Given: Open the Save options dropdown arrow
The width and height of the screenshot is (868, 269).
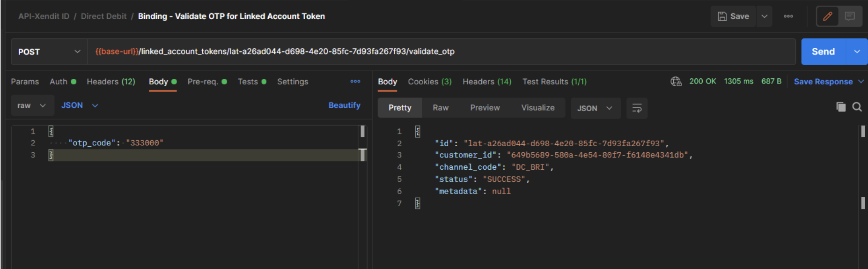Looking at the screenshot, I should click(765, 16).
